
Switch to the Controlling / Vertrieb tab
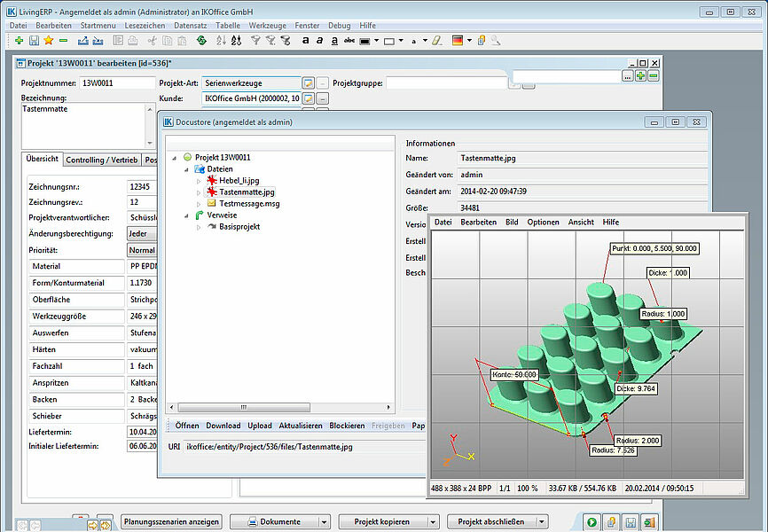pos(102,160)
